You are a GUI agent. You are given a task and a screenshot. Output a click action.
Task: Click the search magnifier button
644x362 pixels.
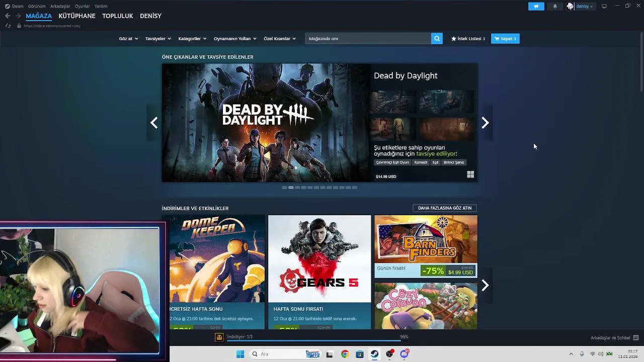[437, 38]
